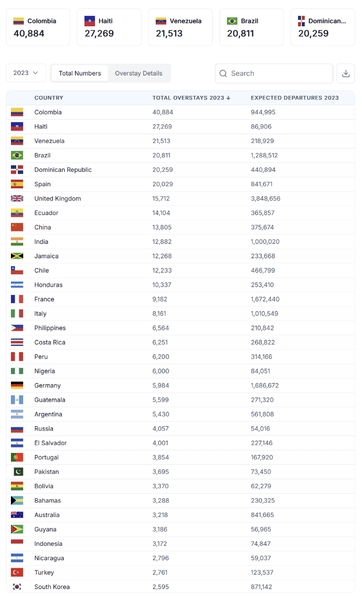Click the Brazil flag in table row
Image resolution: width=364 pixels, height=596 pixels.
(17, 155)
